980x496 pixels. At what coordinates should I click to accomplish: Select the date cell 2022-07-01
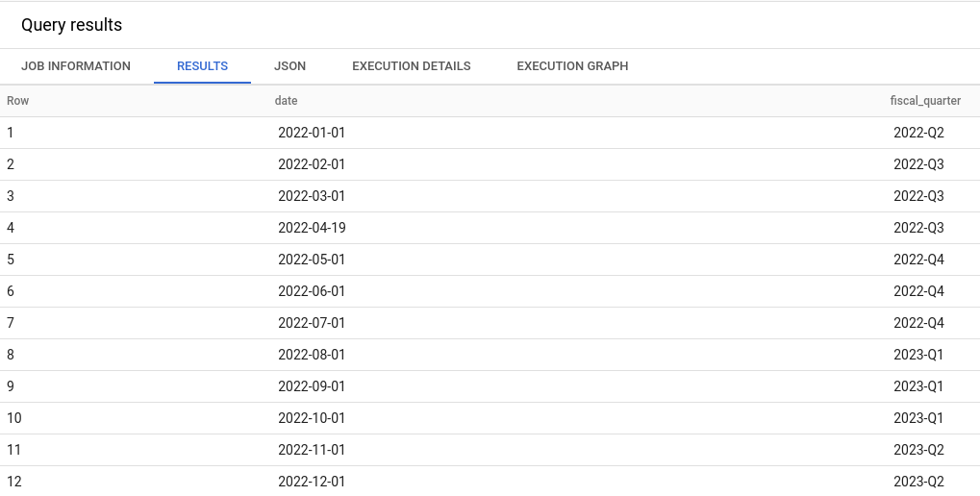point(312,323)
